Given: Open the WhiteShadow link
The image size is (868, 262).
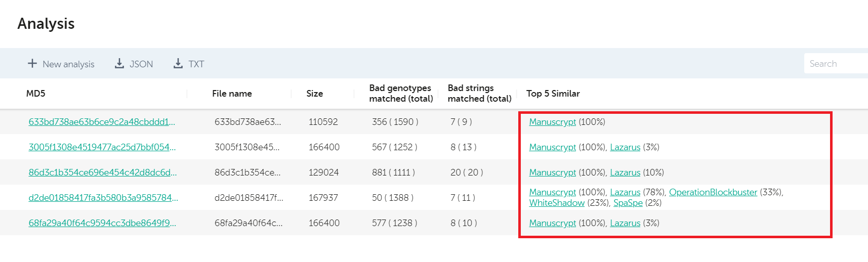Looking at the screenshot, I should [x=557, y=203].
